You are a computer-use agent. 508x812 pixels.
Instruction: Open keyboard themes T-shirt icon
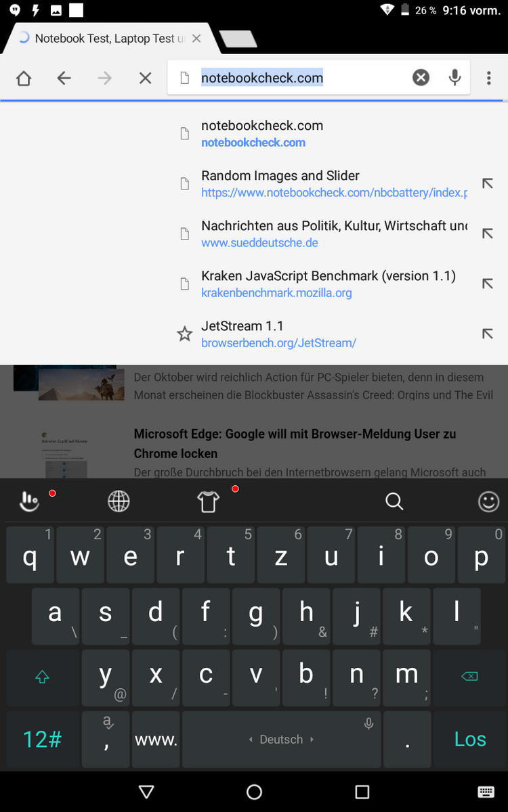[x=208, y=501]
